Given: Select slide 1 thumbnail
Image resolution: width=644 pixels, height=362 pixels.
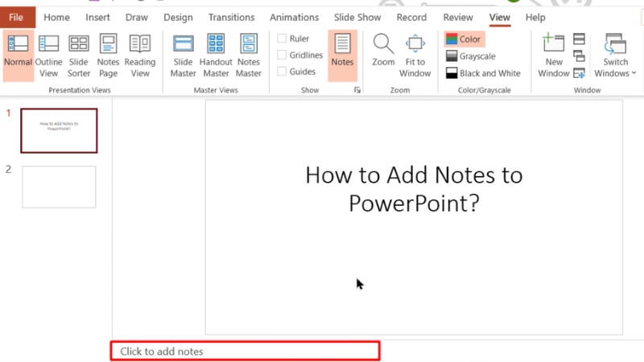Looking at the screenshot, I should pos(59,130).
